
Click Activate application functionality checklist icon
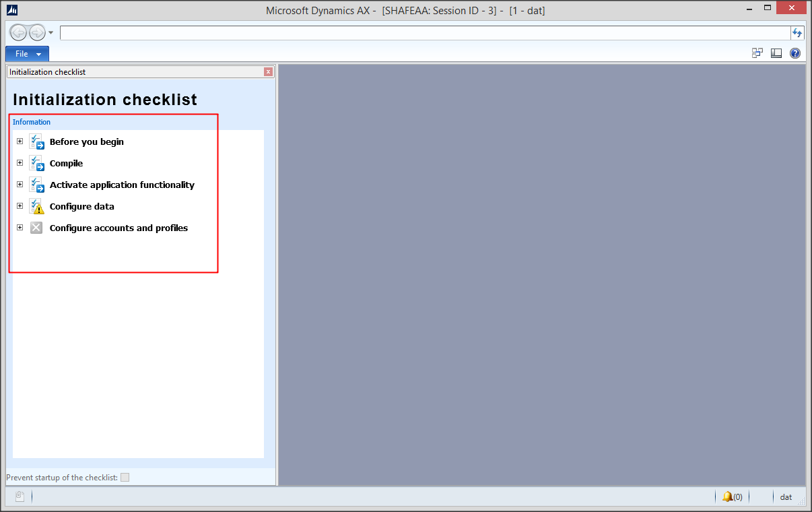pyautogui.click(x=36, y=185)
